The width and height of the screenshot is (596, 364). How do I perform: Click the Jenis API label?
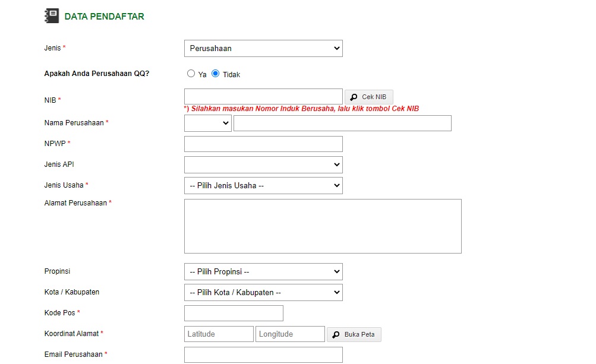tap(59, 164)
